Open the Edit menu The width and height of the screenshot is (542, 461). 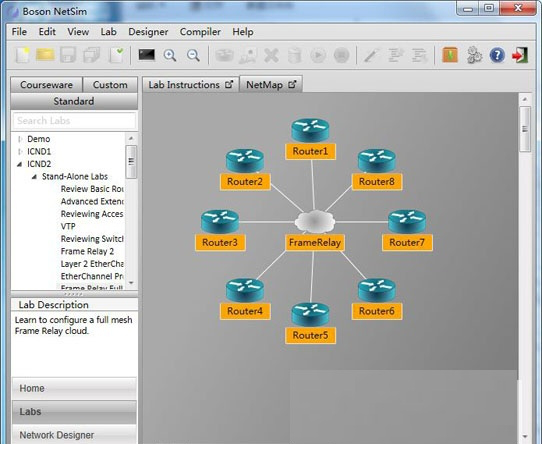pos(47,32)
